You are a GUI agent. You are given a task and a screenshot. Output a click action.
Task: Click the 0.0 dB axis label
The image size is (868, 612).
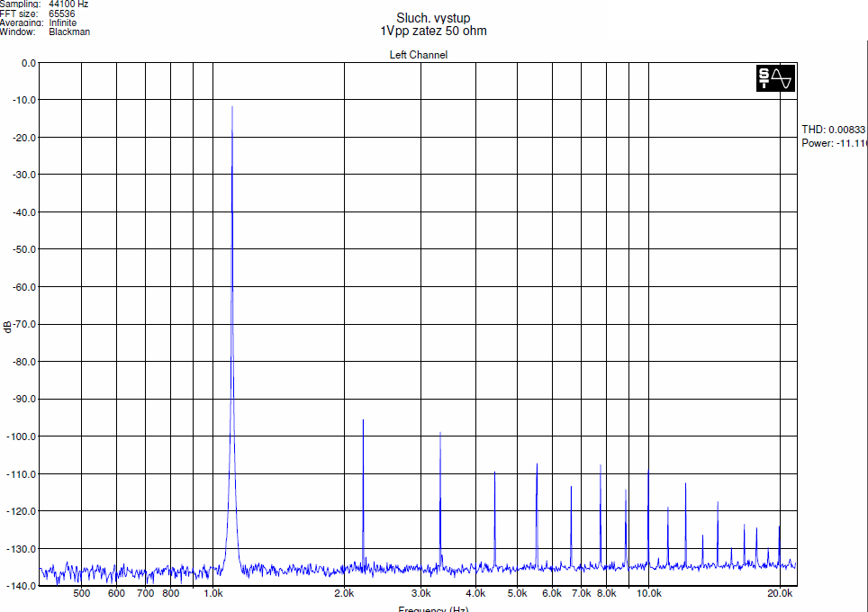[28, 63]
